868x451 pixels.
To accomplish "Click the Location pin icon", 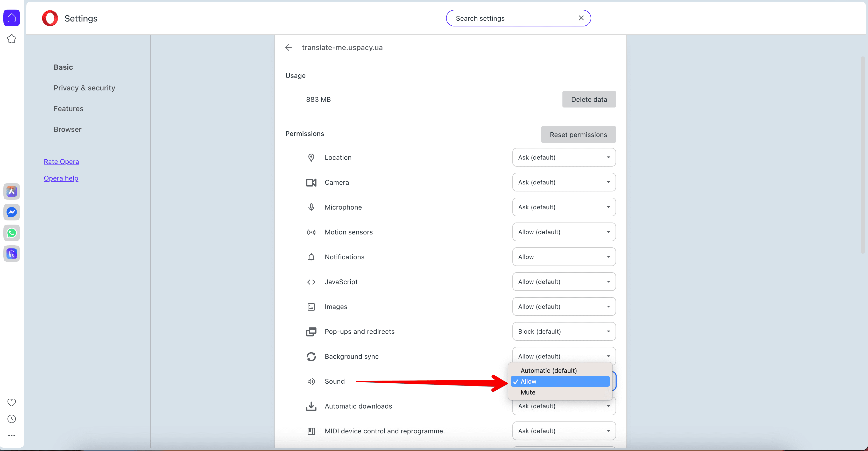I will (x=311, y=158).
